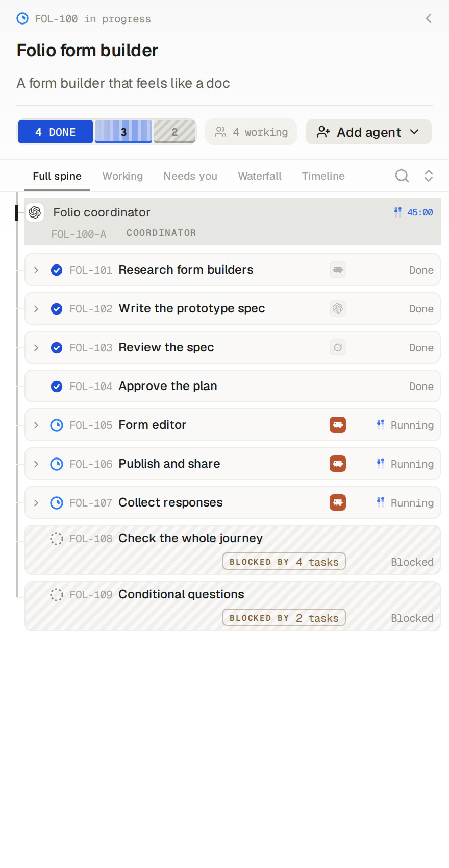Viewport: 449px width, 868px height.
Task: Click the orange agent icon on Form editor
Action: 338,425
